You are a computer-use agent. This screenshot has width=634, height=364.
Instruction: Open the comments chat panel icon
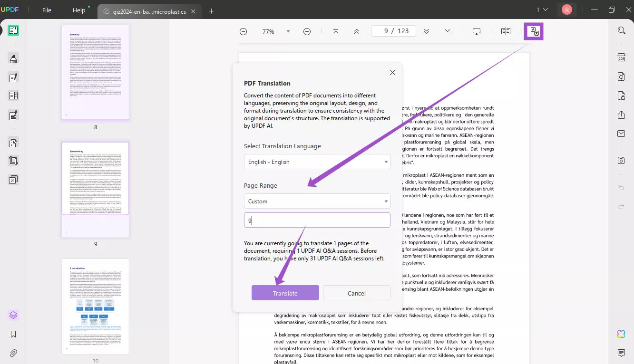tap(621, 353)
